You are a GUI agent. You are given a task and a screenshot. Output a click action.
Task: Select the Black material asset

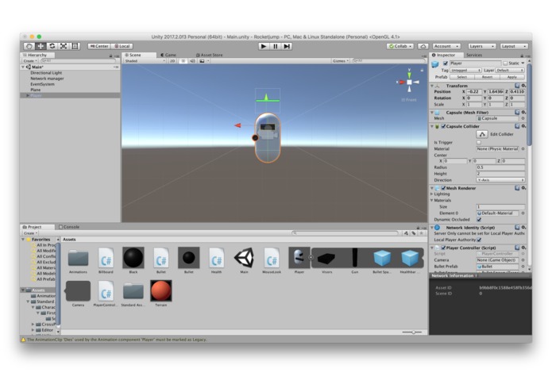(133, 260)
